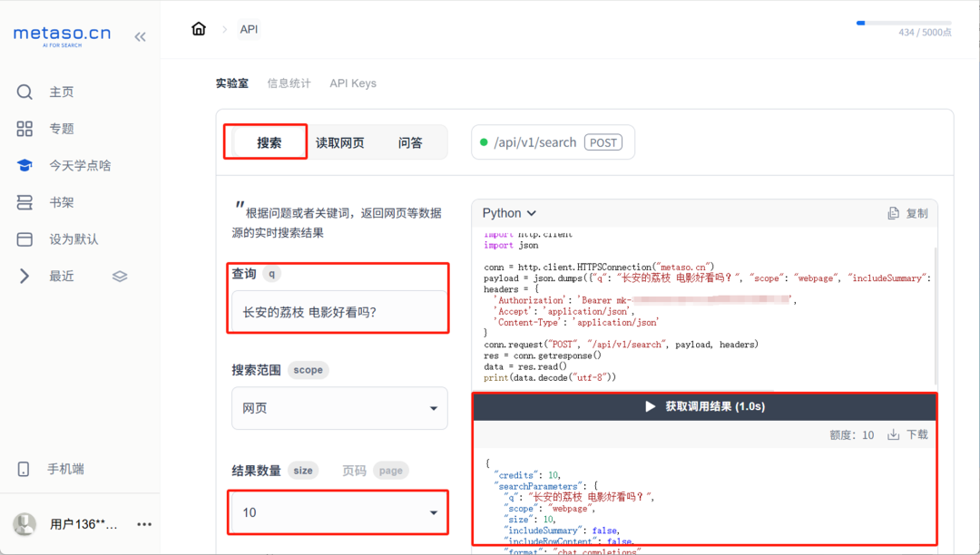Image resolution: width=980 pixels, height=555 pixels.
Task: Open the API Keys tab
Action: point(353,83)
